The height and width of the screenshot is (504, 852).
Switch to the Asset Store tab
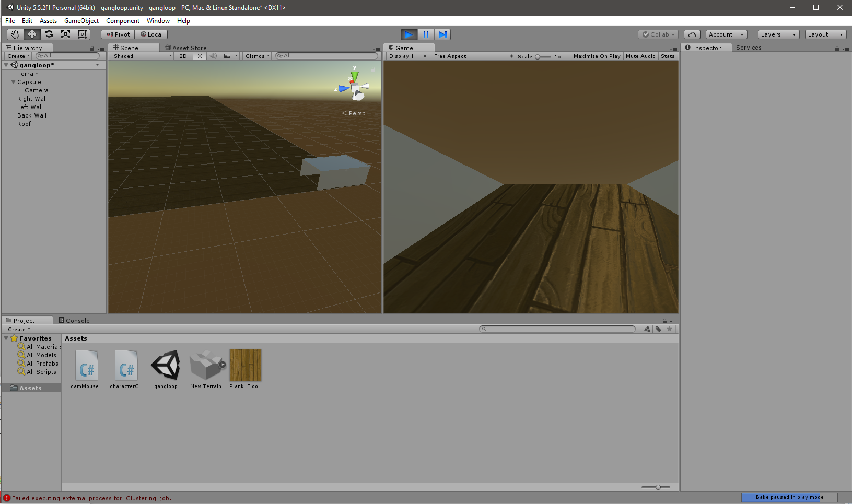[186, 48]
